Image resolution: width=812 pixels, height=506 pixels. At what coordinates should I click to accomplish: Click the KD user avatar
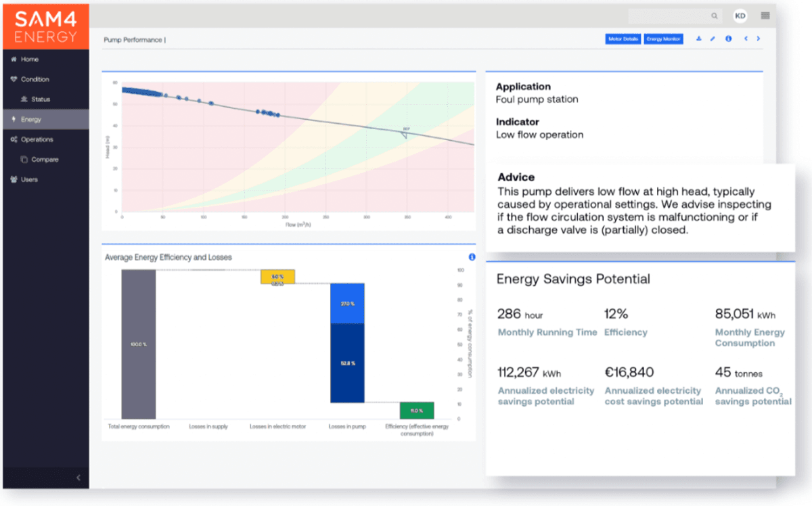(x=740, y=16)
